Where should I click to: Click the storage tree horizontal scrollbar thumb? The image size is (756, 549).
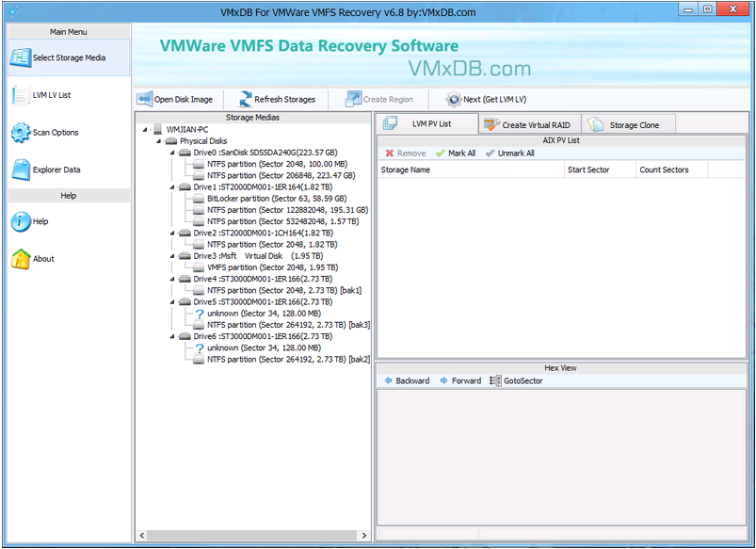(251, 536)
